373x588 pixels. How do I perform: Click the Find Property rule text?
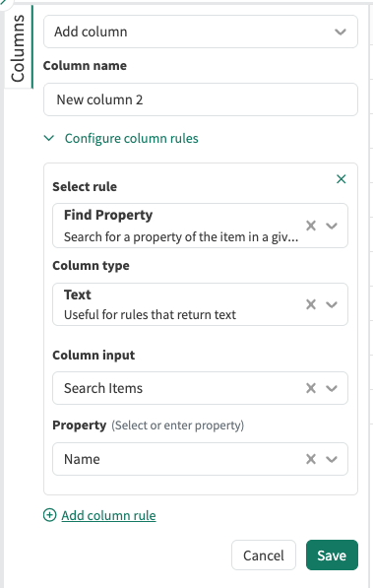click(x=108, y=215)
